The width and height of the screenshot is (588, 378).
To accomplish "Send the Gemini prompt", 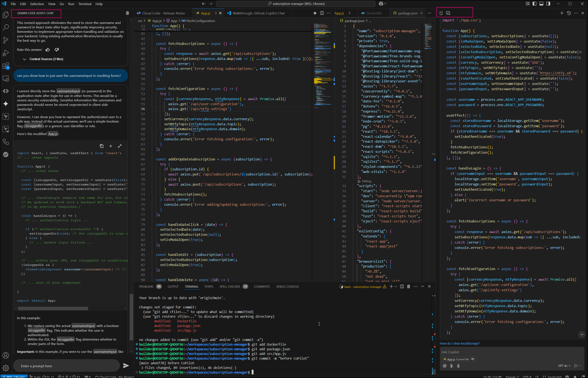I will pyautogui.click(x=126, y=366).
